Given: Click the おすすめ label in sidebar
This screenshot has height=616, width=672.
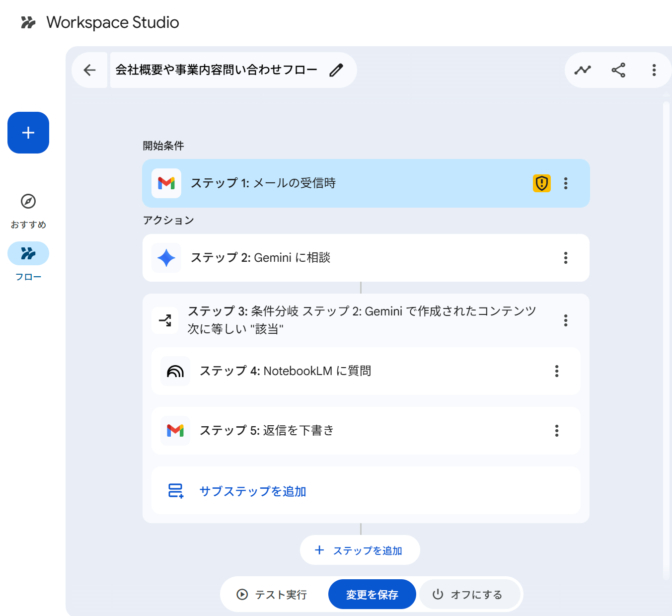Looking at the screenshot, I should tap(28, 225).
